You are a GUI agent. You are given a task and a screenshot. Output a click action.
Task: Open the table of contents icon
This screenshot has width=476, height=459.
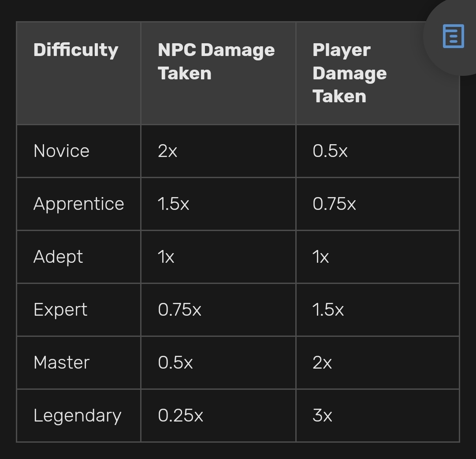coord(453,36)
